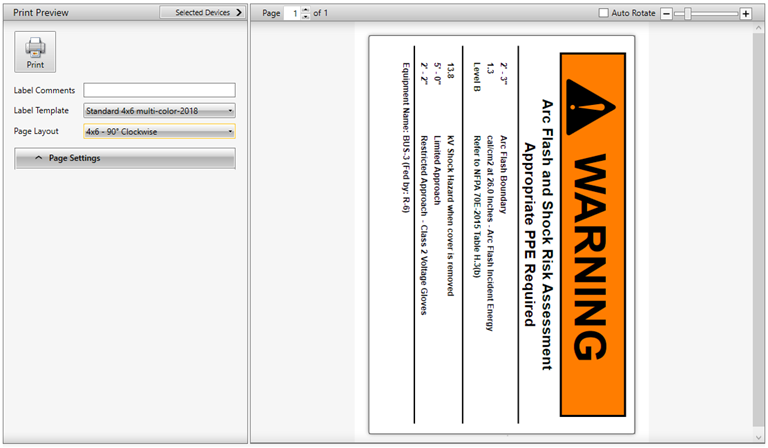Click the zoom out minus icon
The image size is (768, 448).
tap(680, 13)
